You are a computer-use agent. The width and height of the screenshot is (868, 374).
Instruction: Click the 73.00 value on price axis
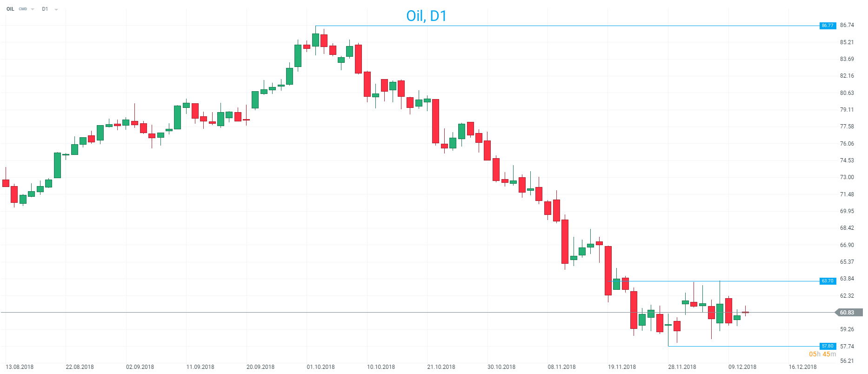847,177
